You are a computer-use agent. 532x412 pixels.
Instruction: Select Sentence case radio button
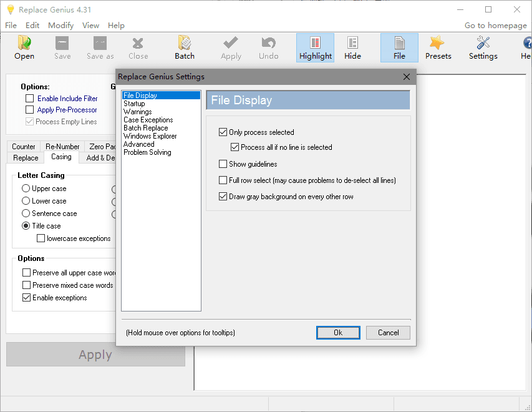point(26,213)
